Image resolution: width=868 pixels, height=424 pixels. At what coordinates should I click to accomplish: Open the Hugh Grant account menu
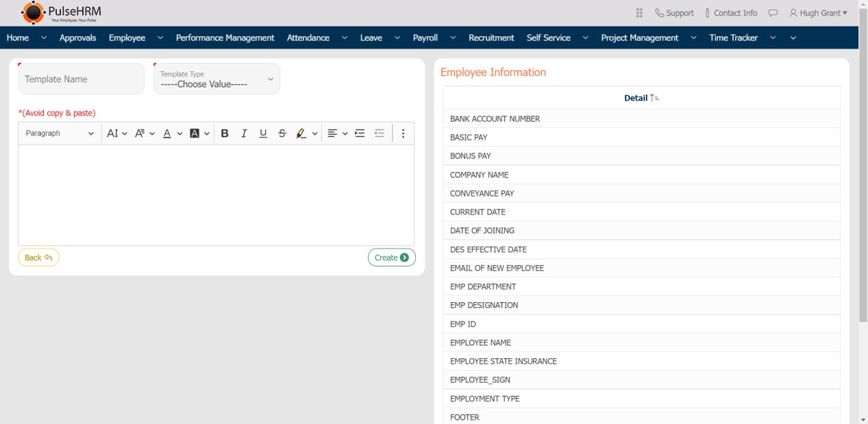tap(818, 12)
